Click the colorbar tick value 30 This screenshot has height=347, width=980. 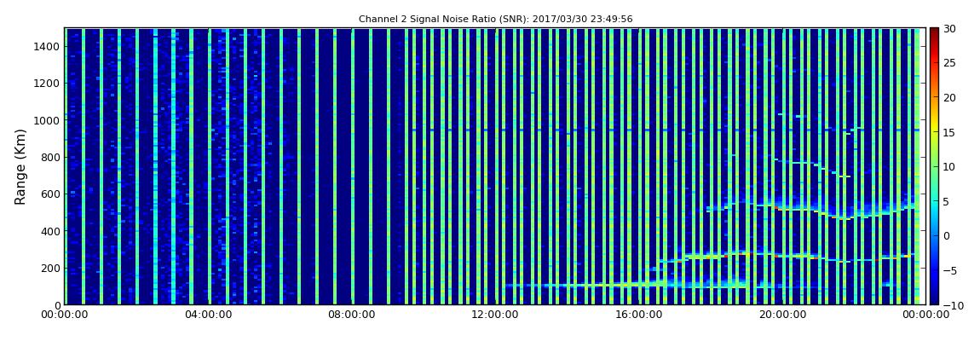[x=949, y=28]
